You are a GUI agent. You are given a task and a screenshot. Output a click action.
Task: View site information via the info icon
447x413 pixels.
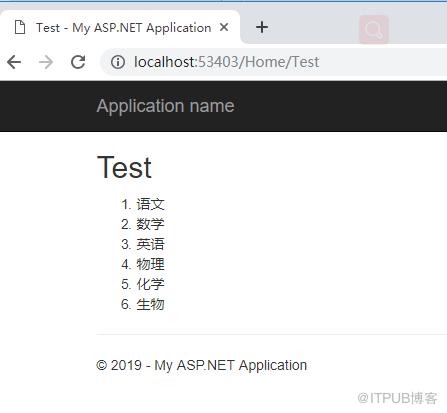click(118, 62)
